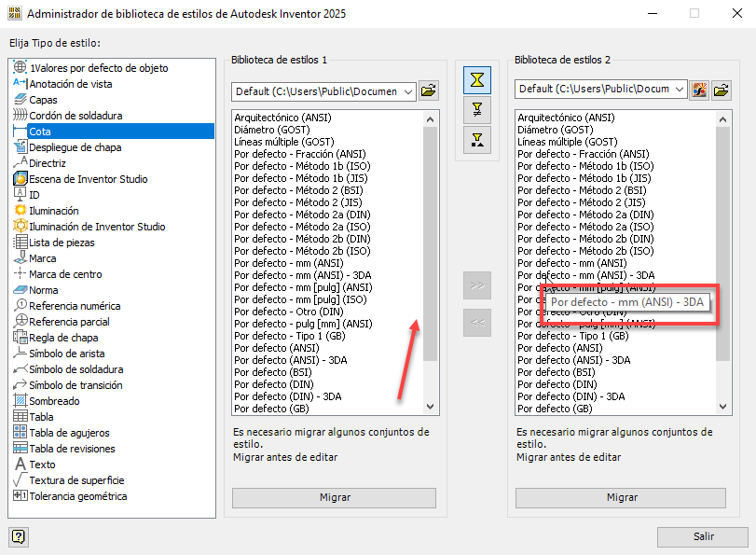Viewport: 756px width, 555px height.
Task: Select the Tabla style type
Action: click(41, 417)
